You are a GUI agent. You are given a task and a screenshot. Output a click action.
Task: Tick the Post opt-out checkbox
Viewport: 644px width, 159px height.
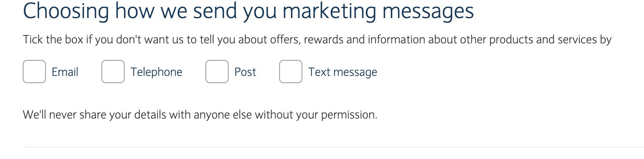[x=217, y=72]
